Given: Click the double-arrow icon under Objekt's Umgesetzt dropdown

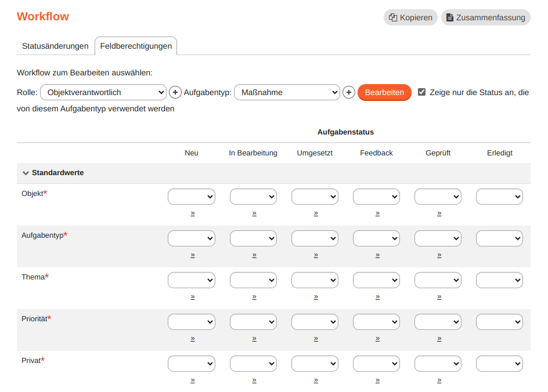Looking at the screenshot, I should (x=315, y=213).
